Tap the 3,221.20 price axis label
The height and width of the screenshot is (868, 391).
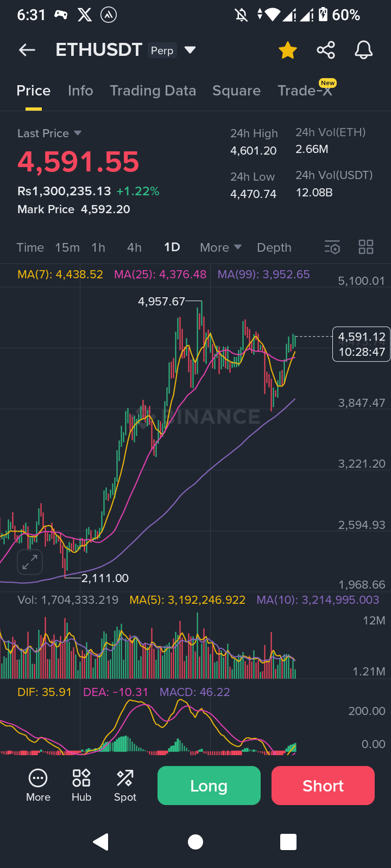tap(361, 464)
